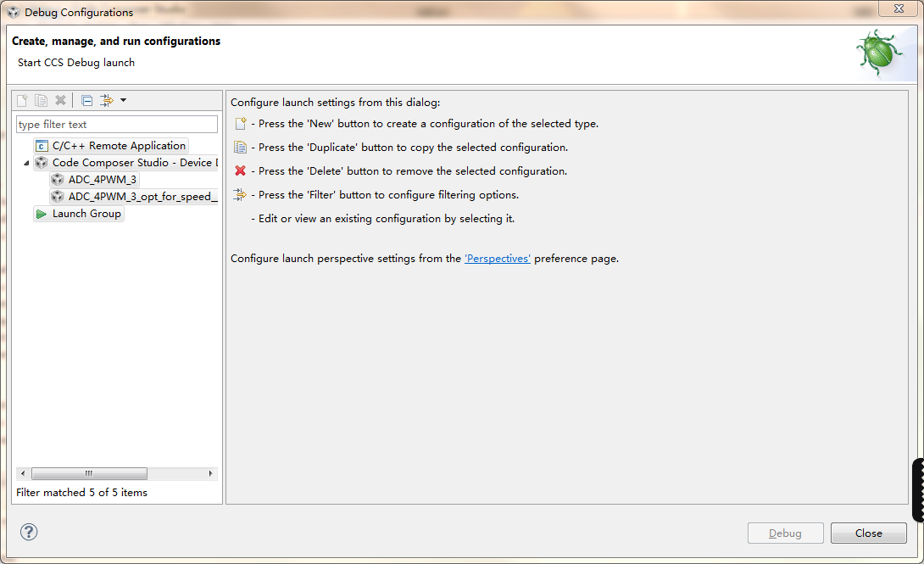The width and height of the screenshot is (924, 564).
Task: Click the Code Composer Studio cube icon
Action: tap(42, 163)
